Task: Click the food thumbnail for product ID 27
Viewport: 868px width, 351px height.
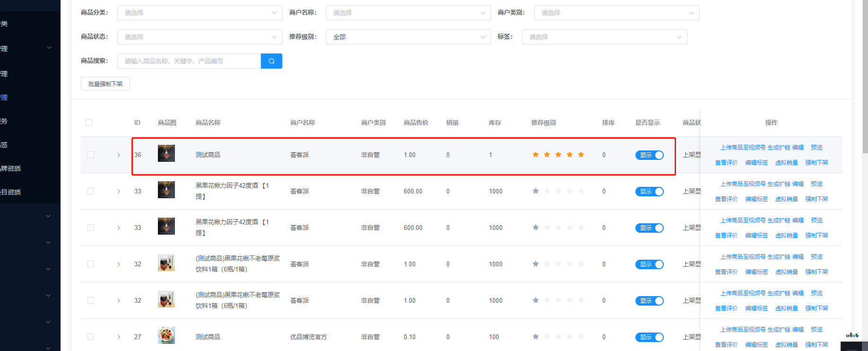Action: tap(166, 336)
